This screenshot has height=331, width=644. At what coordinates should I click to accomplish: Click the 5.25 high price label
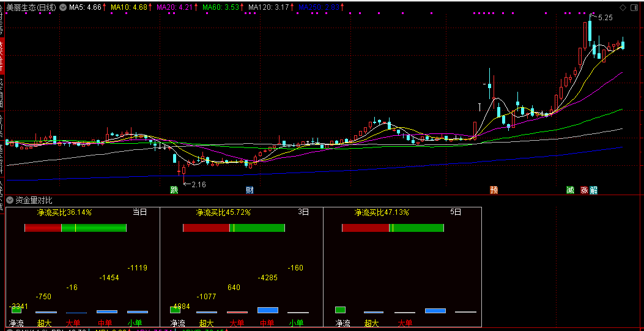[x=605, y=18]
